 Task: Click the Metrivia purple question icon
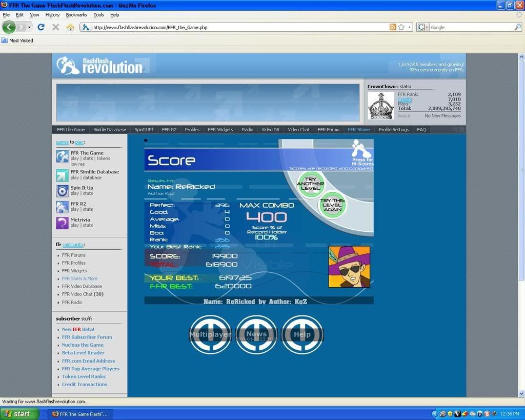[x=62, y=223]
